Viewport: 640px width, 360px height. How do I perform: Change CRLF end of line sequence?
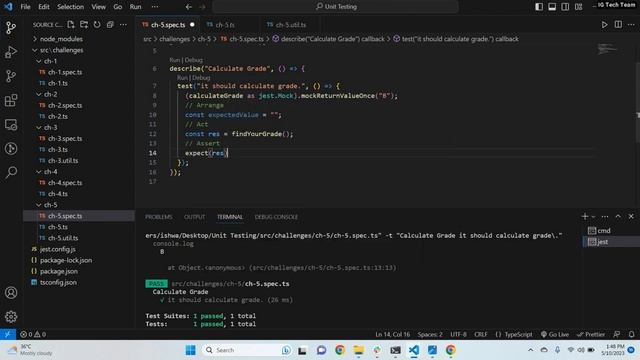pyautogui.click(x=481, y=334)
